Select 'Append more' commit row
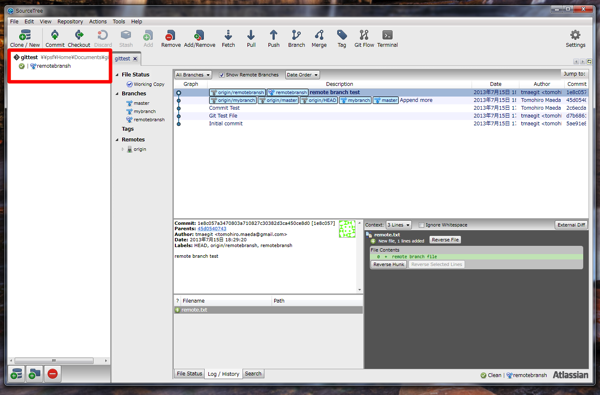The height and width of the screenshot is (395, 600). (x=381, y=100)
